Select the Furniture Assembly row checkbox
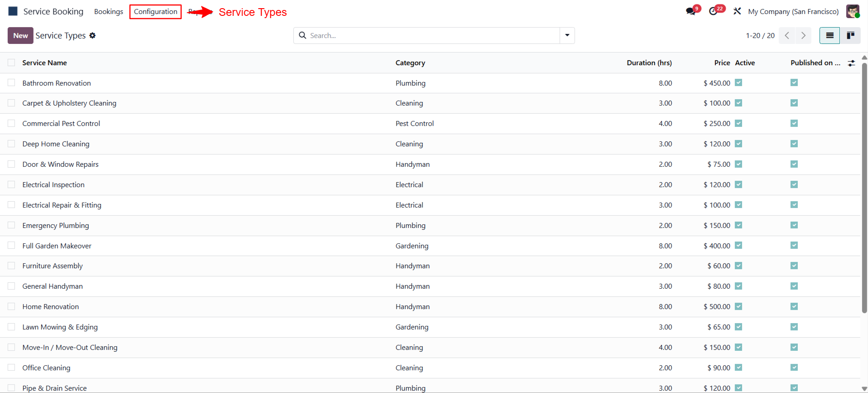 (11, 266)
